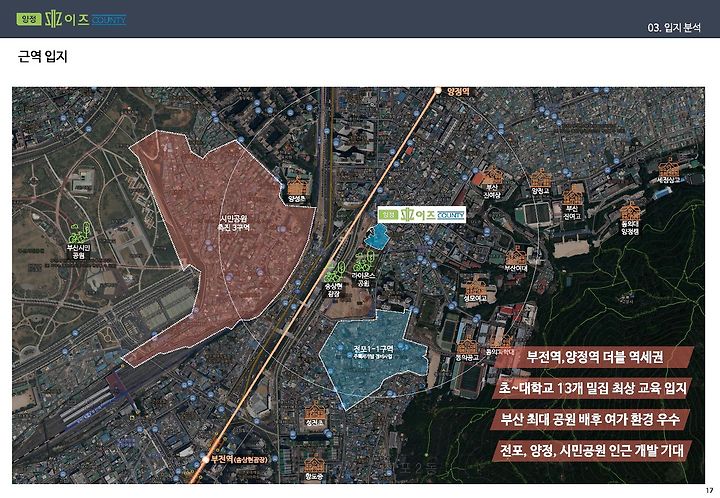Click the 양정역 station marker dot
720x498 pixels.
(x=438, y=91)
